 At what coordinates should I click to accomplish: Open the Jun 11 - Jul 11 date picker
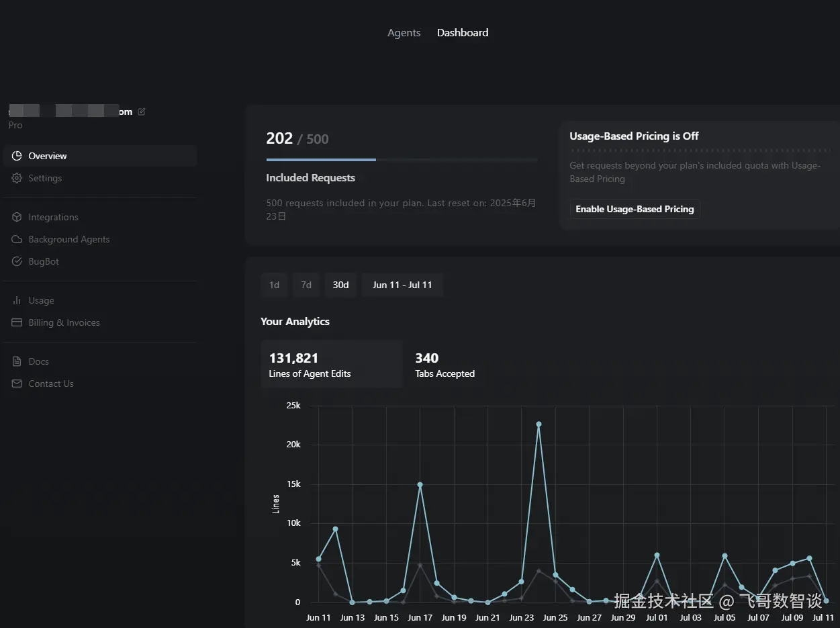tap(402, 285)
